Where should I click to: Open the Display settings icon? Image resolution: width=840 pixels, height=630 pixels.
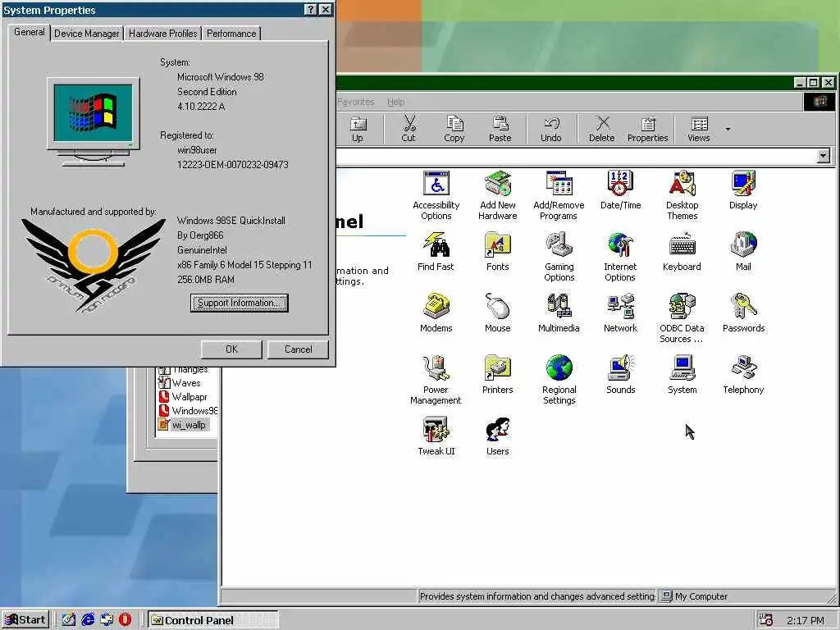743,190
